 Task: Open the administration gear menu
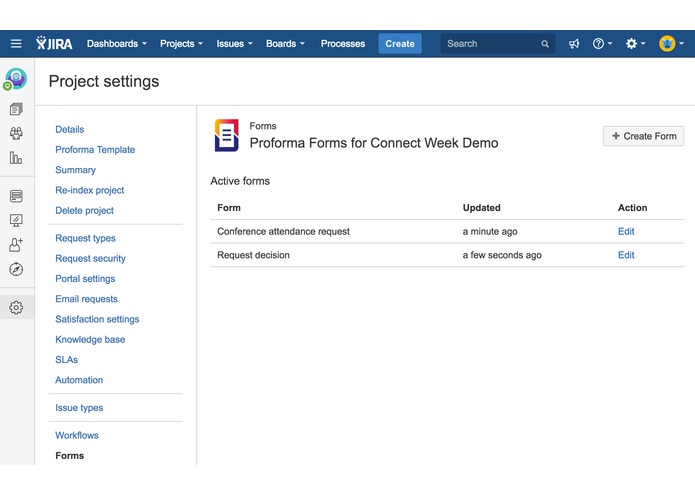click(635, 43)
